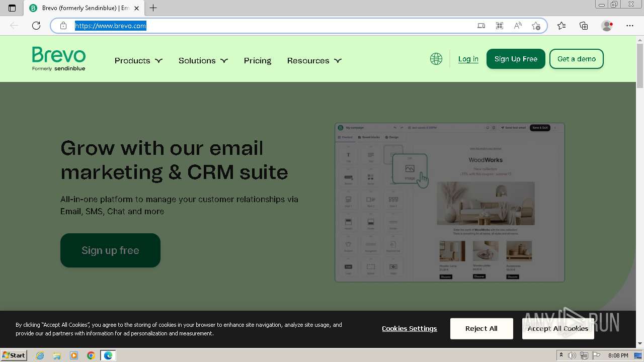Click the Get a demo button
Screen dimensions: 644x362
point(577,59)
